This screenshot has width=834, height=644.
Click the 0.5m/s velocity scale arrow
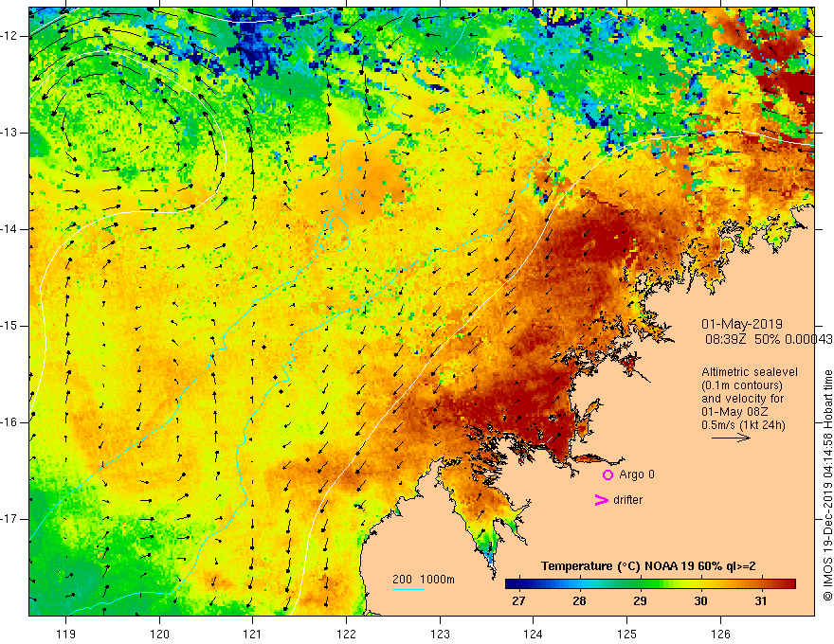click(x=731, y=438)
